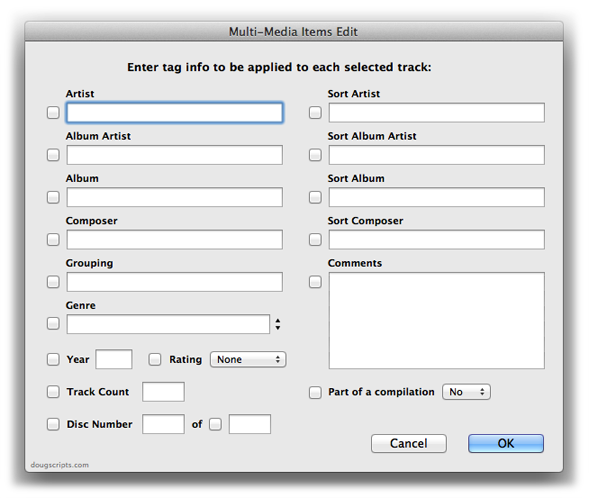Check the Year checkbox
Image resolution: width=589 pixels, height=498 pixels.
point(53,359)
